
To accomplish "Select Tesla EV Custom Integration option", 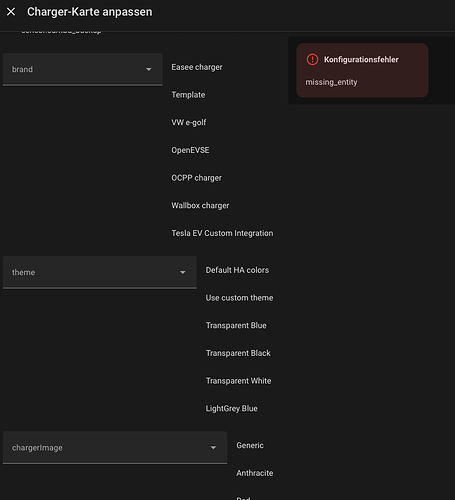I will [222, 233].
